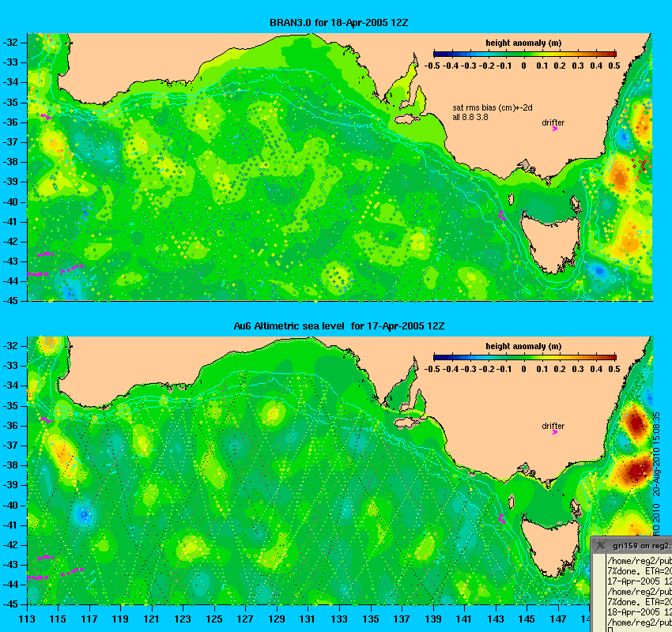Click the longitude label 141
The height and width of the screenshot is (632, 672).
point(464,619)
